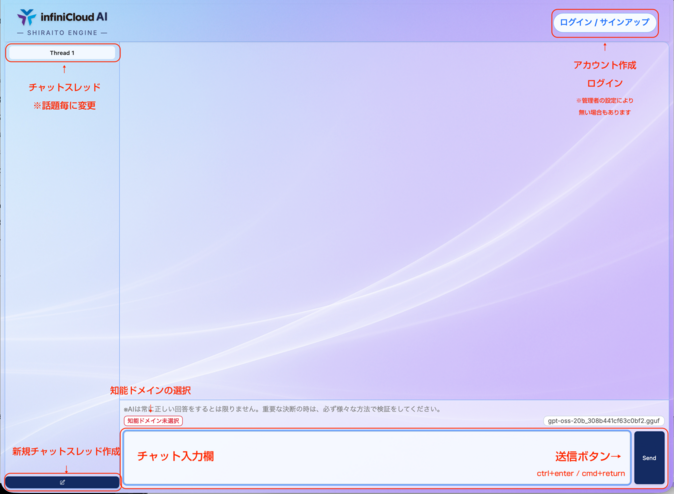Send the message with Send button
Viewport: 674px width, 494px height.
pyautogui.click(x=649, y=458)
